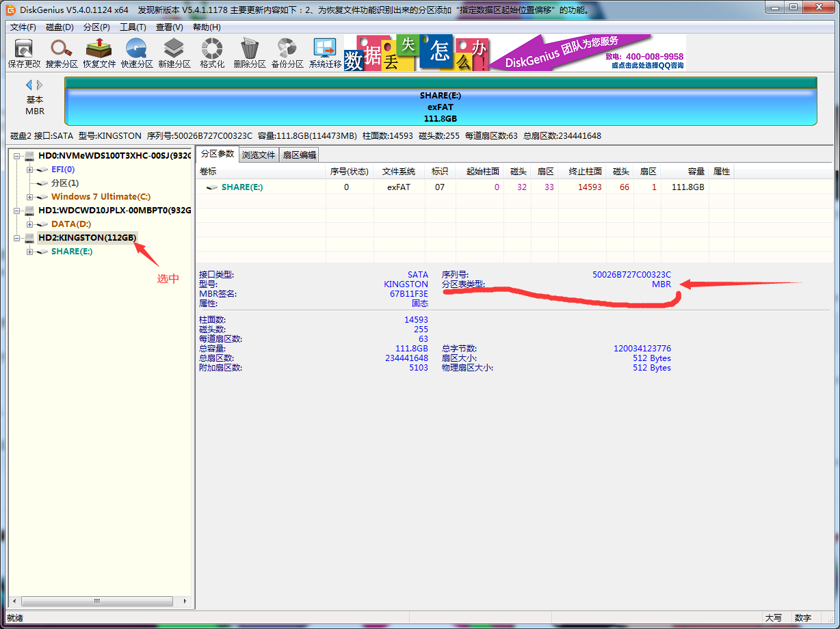Image resolution: width=840 pixels, height=629 pixels.
Task: Select HD1:WDCWD10JPLX disk in tree
Action: click(x=114, y=211)
